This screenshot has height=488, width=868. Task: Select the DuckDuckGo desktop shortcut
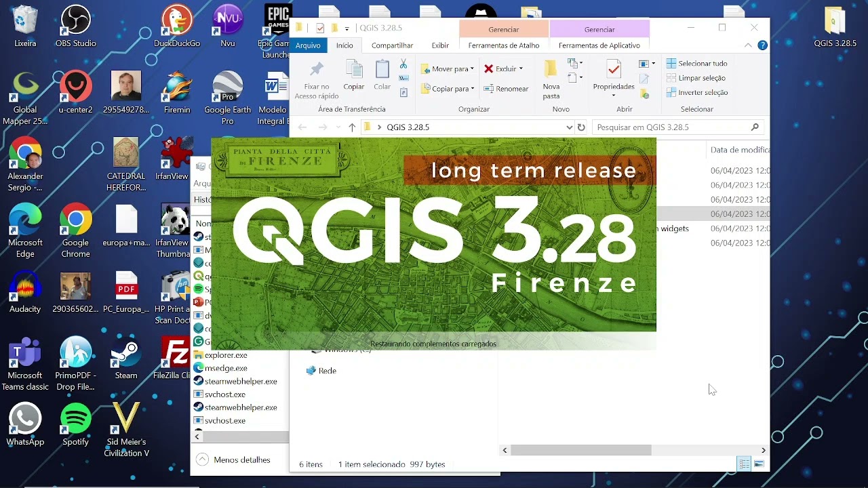click(x=177, y=26)
